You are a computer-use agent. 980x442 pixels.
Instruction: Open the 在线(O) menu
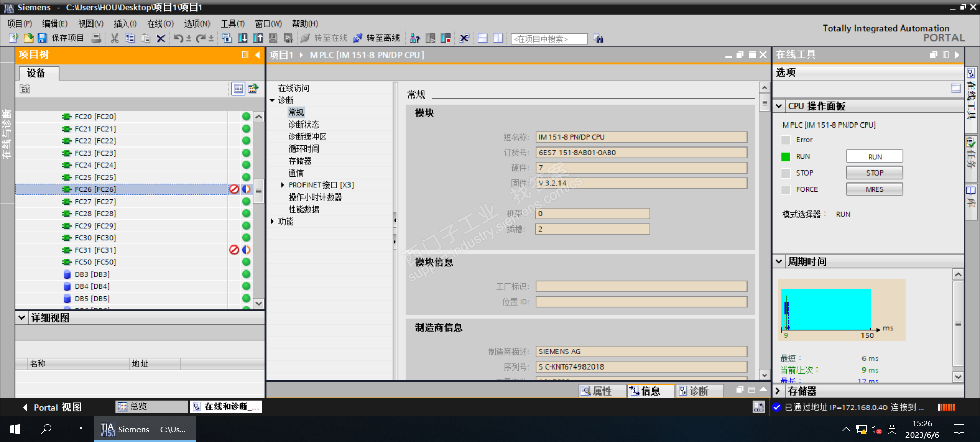(x=160, y=23)
